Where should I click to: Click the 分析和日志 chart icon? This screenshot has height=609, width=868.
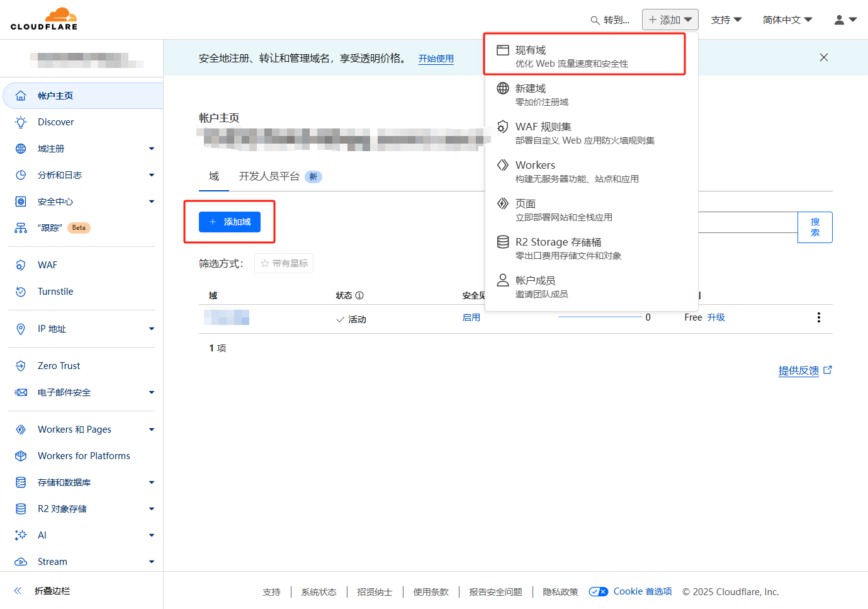click(x=21, y=175)
